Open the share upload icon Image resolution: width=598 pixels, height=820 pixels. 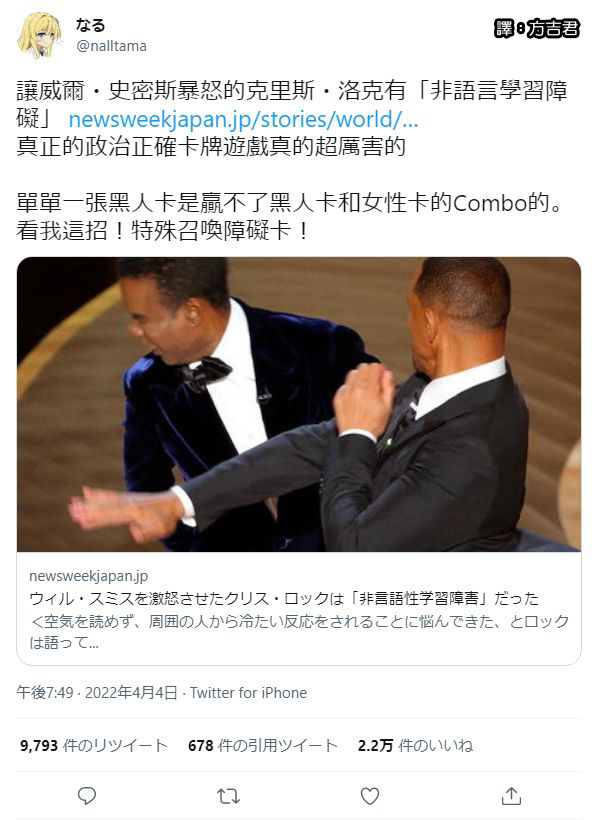click(x=511, y=796)
